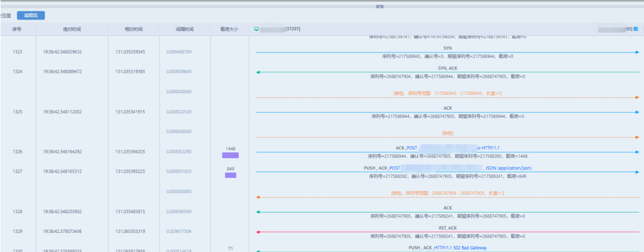This screenshot has width=644, height=252.
Task: Collapse the panel using the top center arrow handle
Action: [379, 7]
